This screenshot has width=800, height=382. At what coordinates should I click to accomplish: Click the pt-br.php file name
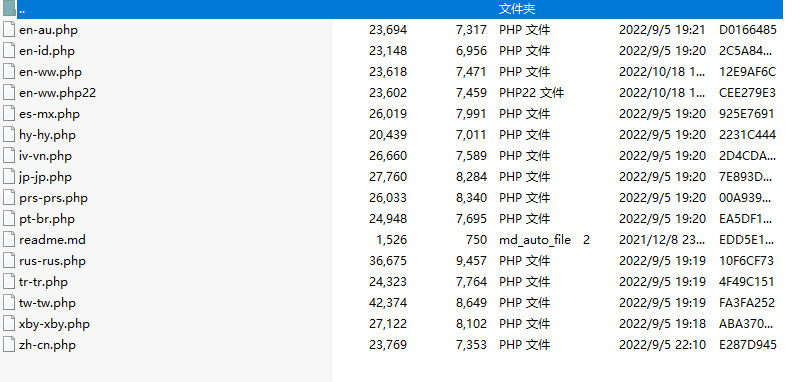point(47,219)
